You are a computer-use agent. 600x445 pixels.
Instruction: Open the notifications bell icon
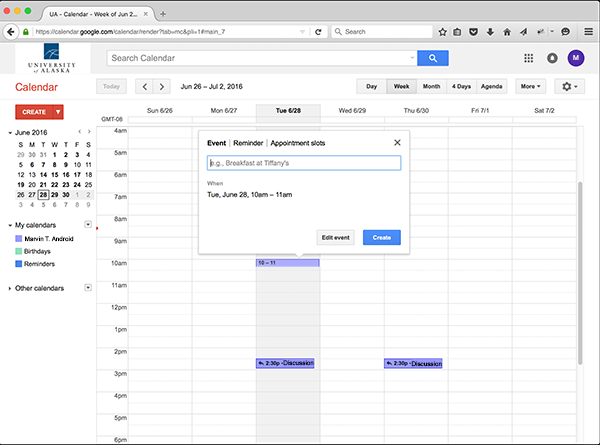tap(552, 59)
